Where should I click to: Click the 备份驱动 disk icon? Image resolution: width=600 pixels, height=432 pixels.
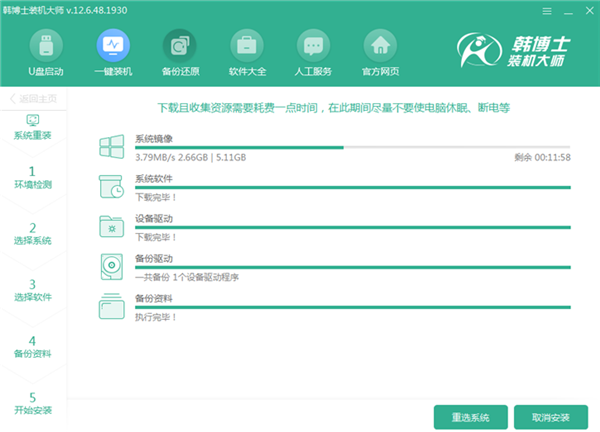pos(111,267)
